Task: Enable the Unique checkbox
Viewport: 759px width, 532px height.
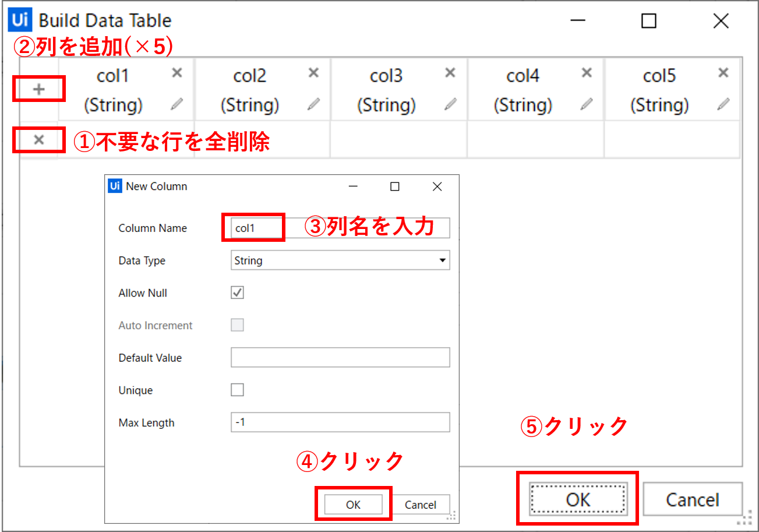Action: [x=237, y=390]
